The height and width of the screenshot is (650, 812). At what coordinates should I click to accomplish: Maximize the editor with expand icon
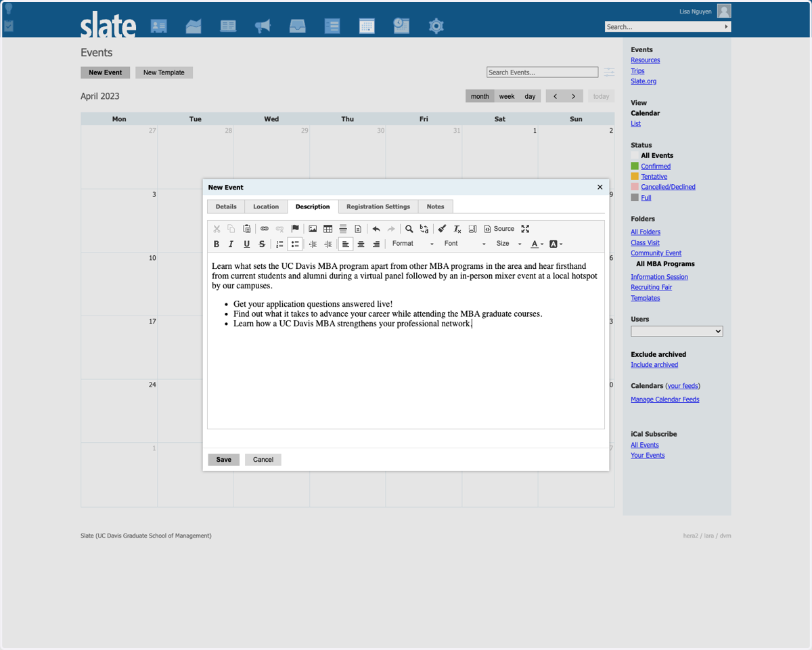click(x=525, y=229)
